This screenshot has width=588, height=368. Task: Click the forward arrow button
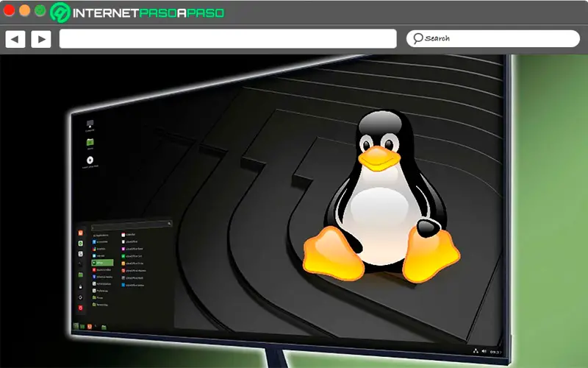(41, 39)
